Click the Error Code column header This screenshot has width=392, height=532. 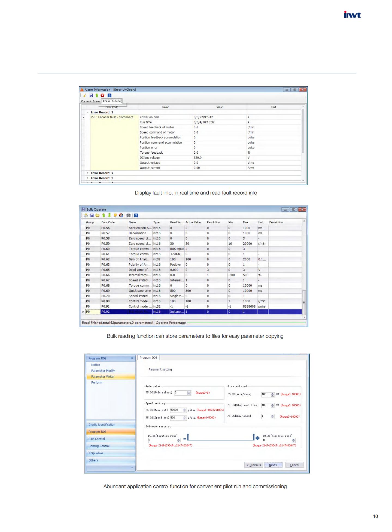[x=112, y=107]
